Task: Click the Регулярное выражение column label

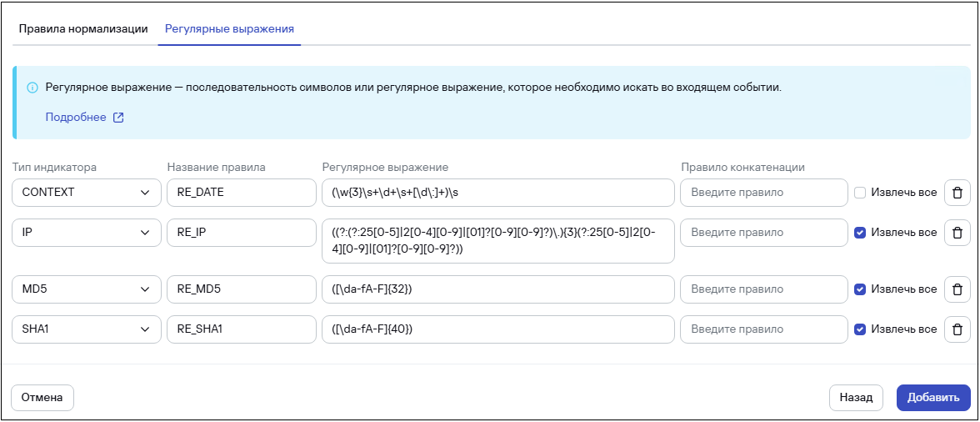Action: 385,168
